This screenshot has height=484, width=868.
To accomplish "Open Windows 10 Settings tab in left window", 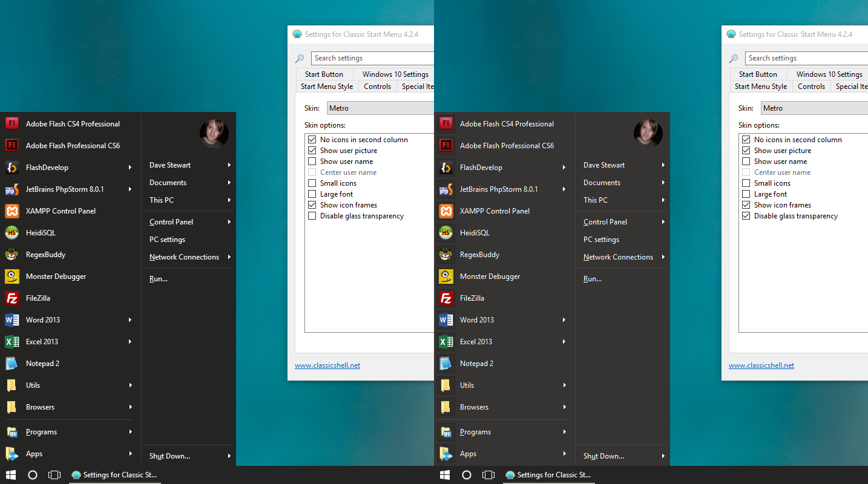I will 395,74.
